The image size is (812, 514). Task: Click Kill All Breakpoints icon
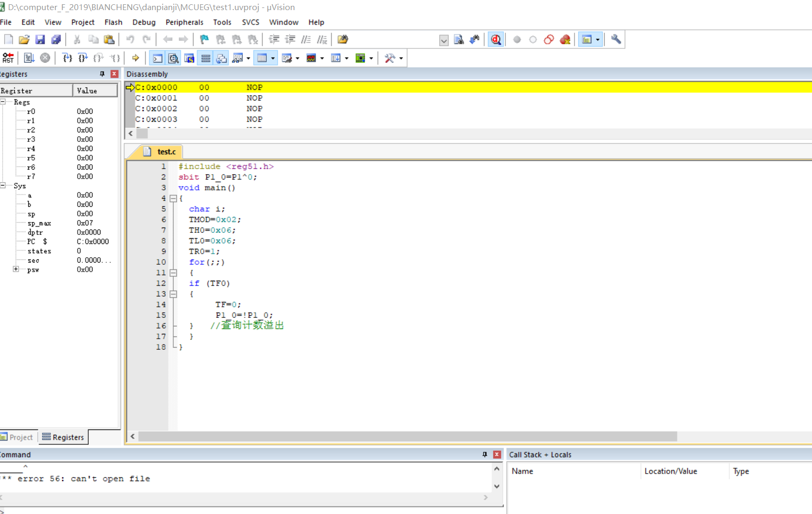point(565,40)
